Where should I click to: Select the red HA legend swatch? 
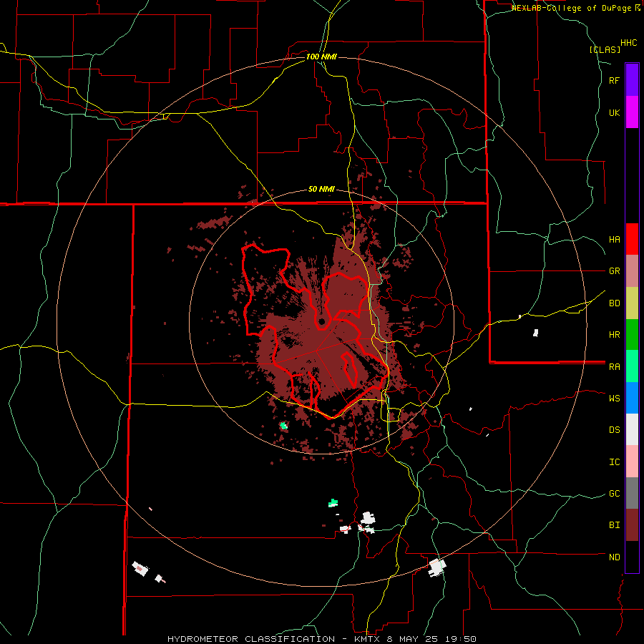click(x=632, y=239)
